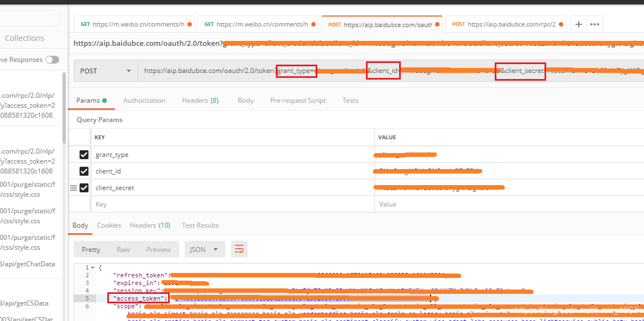Viewport: 644px width, 321px height.
Task: Click the request URL input field
Action: pos(391,71)
